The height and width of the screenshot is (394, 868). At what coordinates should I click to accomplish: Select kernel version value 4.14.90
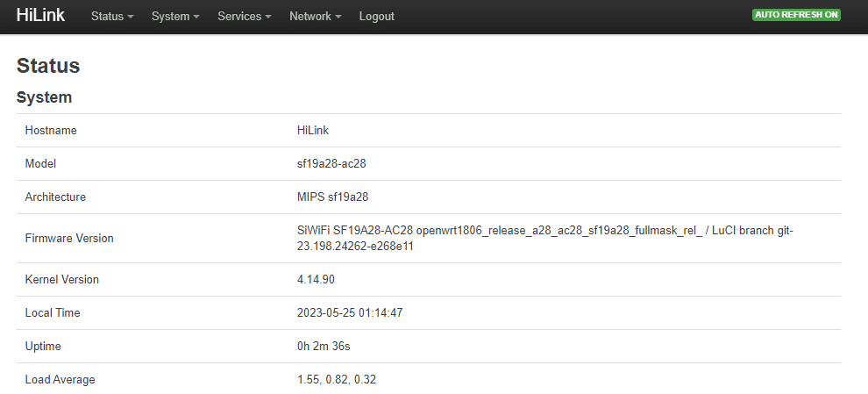[x=316, y=280]
